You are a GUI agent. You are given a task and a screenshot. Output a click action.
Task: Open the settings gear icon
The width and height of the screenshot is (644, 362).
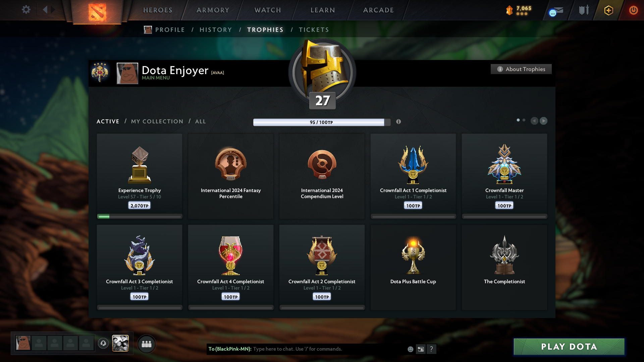26,10
